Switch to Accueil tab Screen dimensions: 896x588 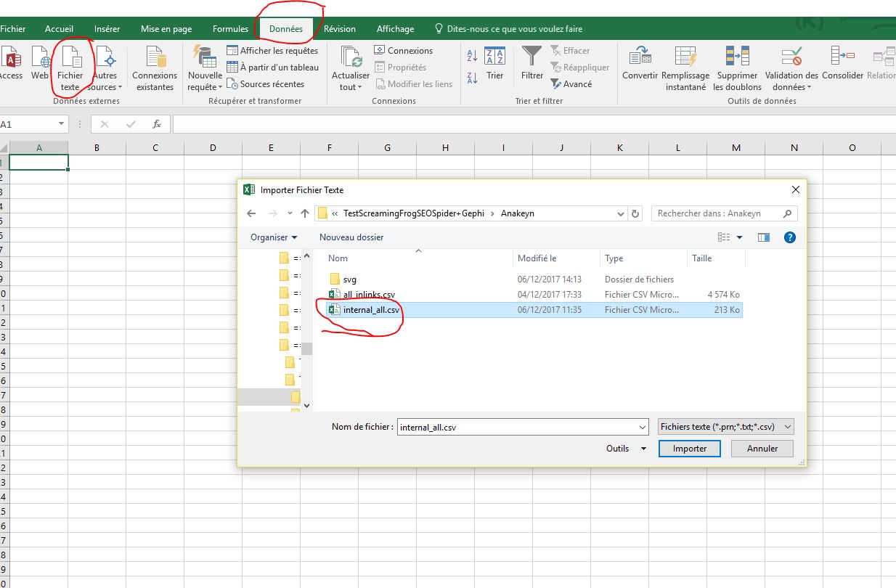59,29
